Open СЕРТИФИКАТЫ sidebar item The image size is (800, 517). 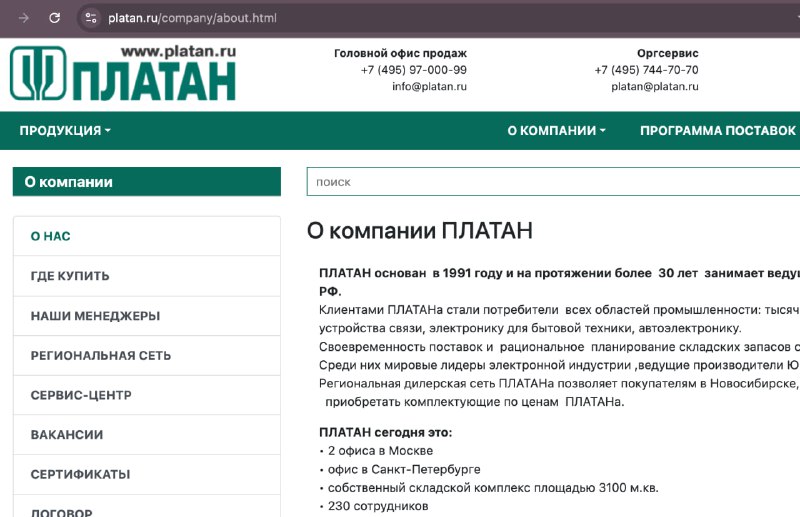[147, 475]
